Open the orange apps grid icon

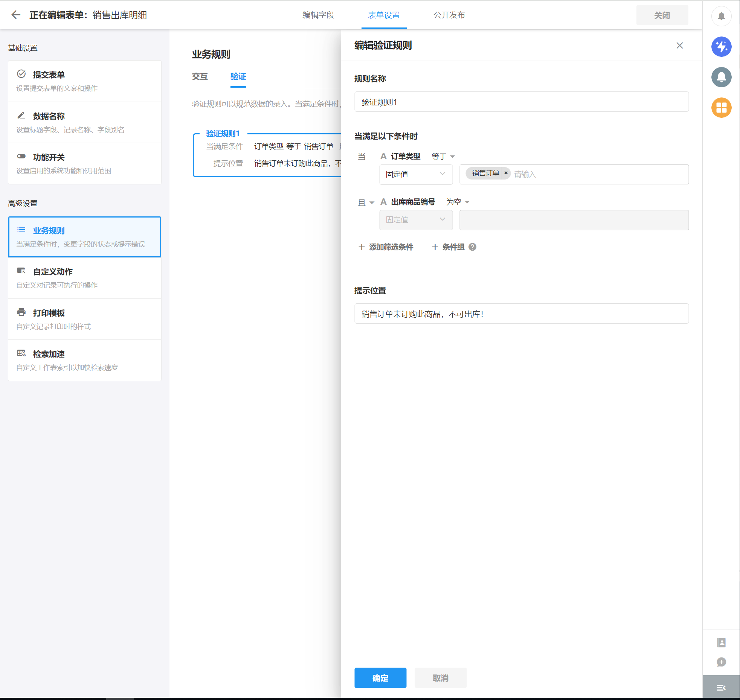(721, 108)
